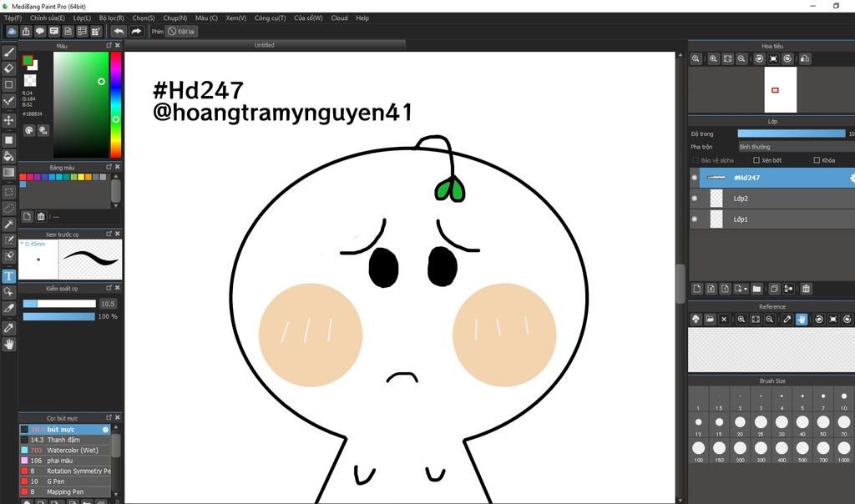The width and height of the screenshot is (855, 504).
Task: Select the G Pen brush
Action: tap(65, 481)
